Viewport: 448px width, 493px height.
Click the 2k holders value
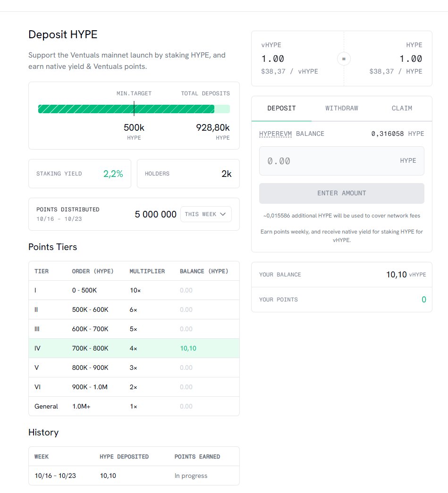click(x=227, y=174)
